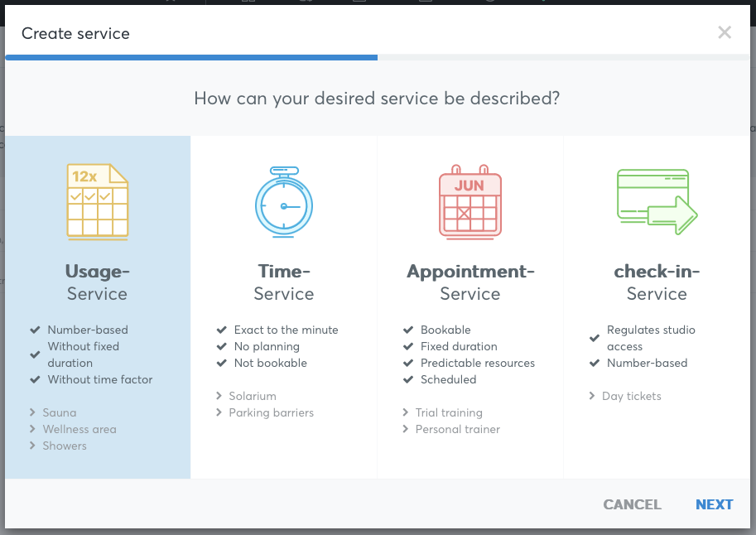The image size is (756, 535).
Task: Click the 'Bookable' feature text
Action: point(445,330)
